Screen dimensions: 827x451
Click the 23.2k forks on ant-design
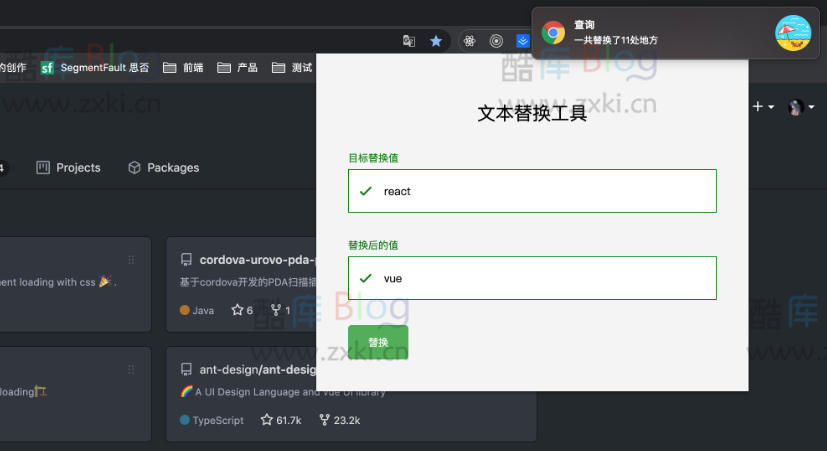tap(340, 420)
